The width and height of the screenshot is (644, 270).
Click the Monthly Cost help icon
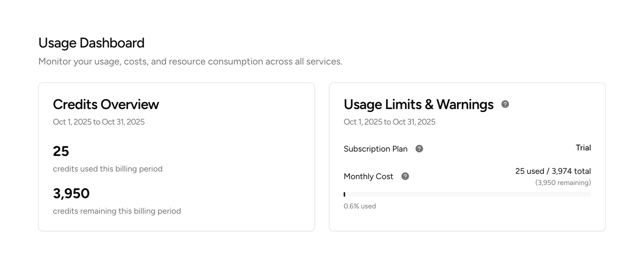(x=405, y=176)
